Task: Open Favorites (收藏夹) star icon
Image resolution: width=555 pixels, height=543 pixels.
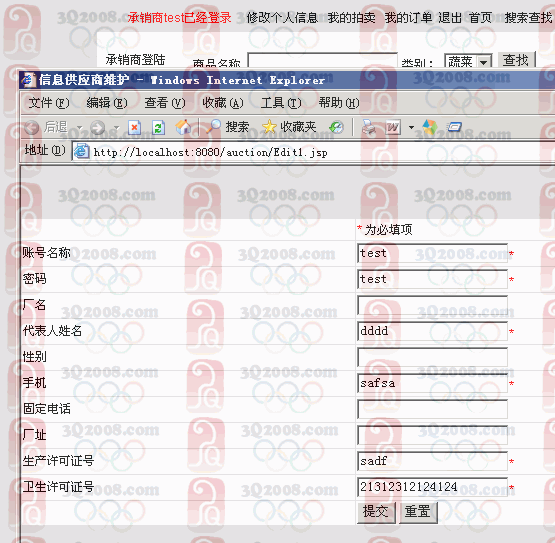Action: pos(289,127)
